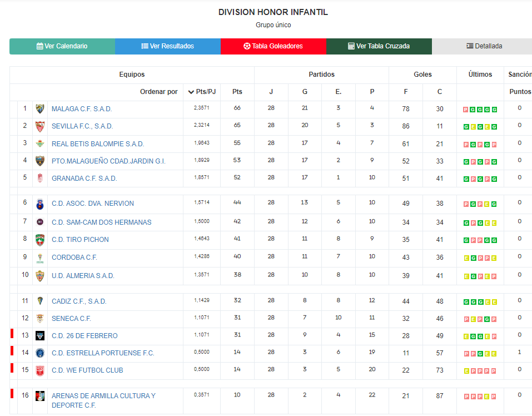Open SEVILLA F.C., S.A.D. team link
Image resolution: width=532 pixels, height=416 pixels.
coord(82,126)
